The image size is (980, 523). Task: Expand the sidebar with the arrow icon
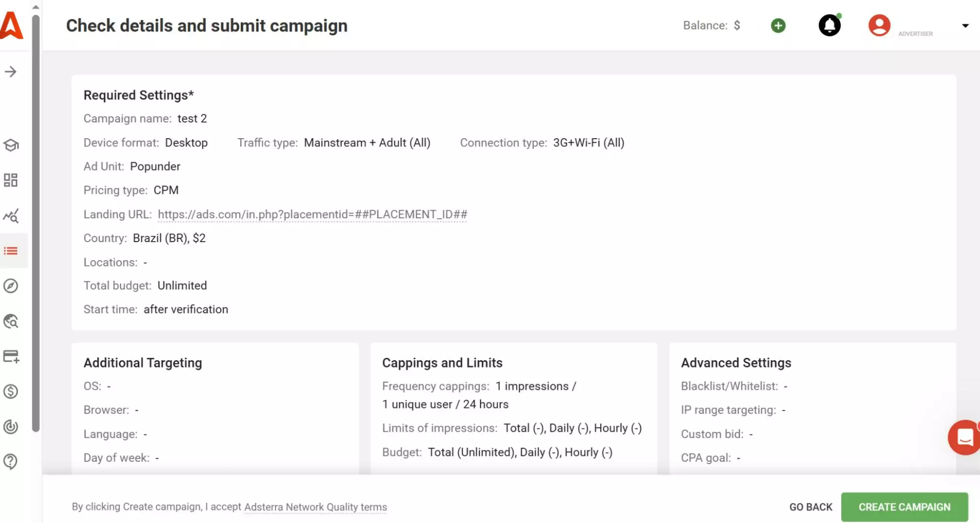11,72
